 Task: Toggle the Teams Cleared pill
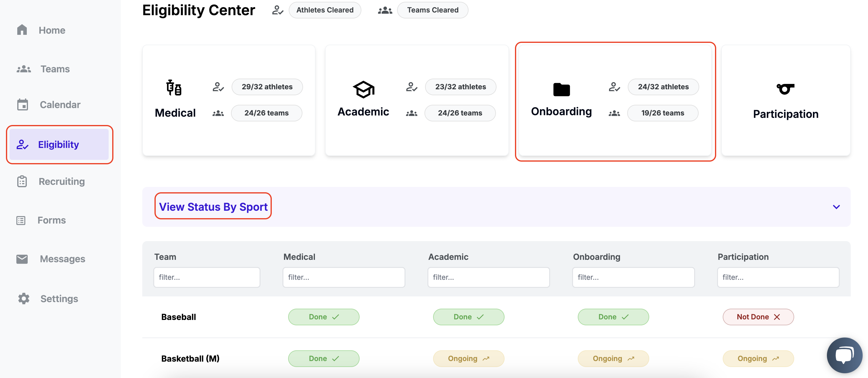[432, 10]
